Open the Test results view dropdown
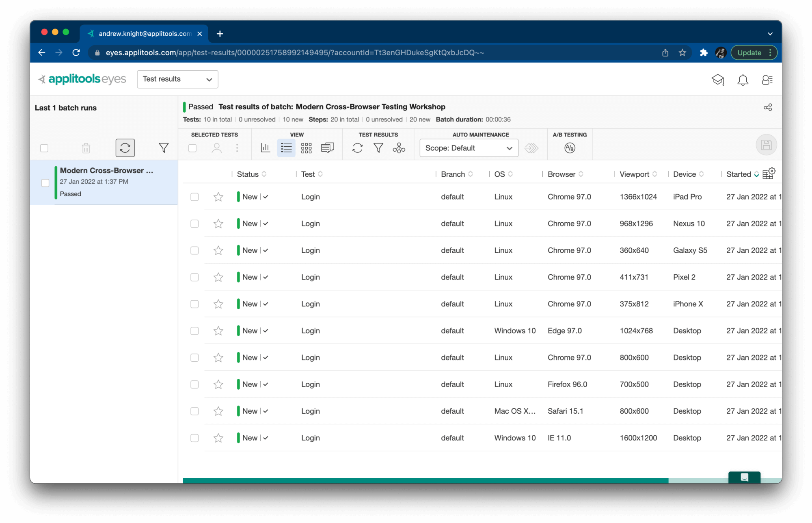Screen dimensions: 812x523 pos(177,79)
